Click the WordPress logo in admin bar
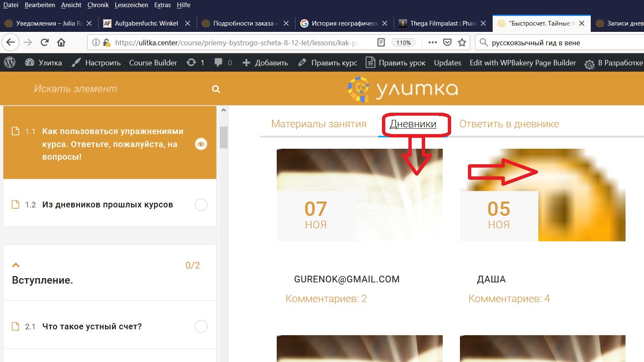 (10, 62)
